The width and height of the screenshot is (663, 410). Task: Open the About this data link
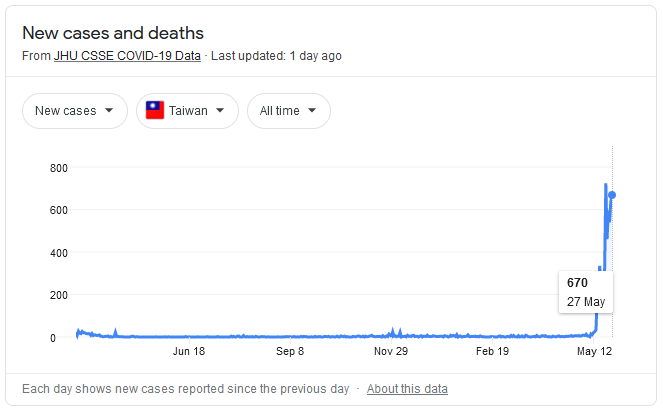click(x=407, y=388)
